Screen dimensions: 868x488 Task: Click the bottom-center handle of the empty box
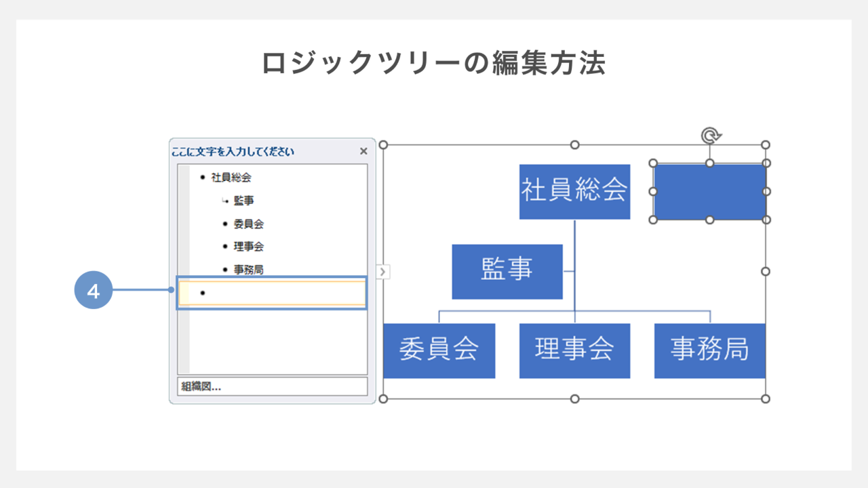pos(710,220)
